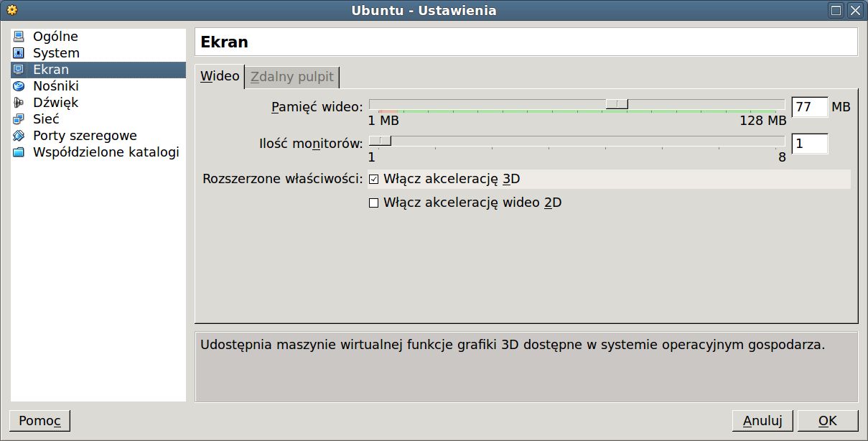Click the Anuluj button

(762, 421)
